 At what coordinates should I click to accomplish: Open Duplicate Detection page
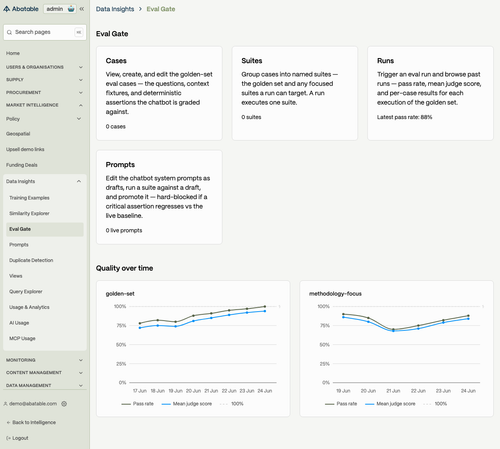tap(31, 260)
